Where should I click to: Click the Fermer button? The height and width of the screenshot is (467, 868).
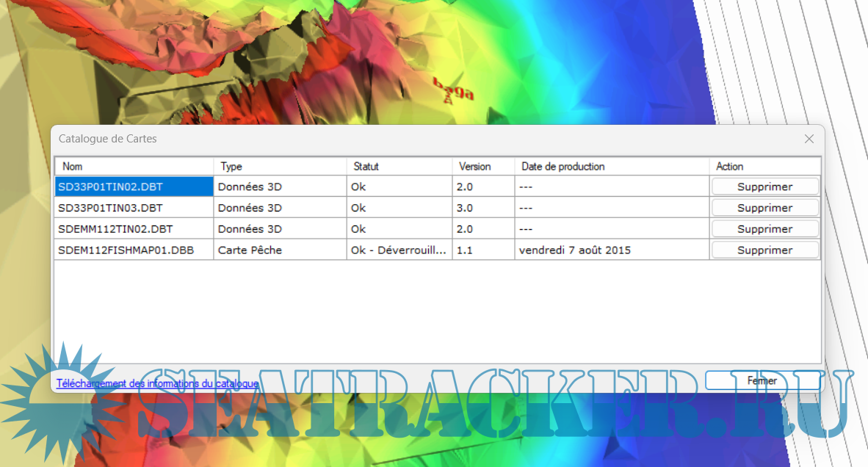click(x=762, y=380)
